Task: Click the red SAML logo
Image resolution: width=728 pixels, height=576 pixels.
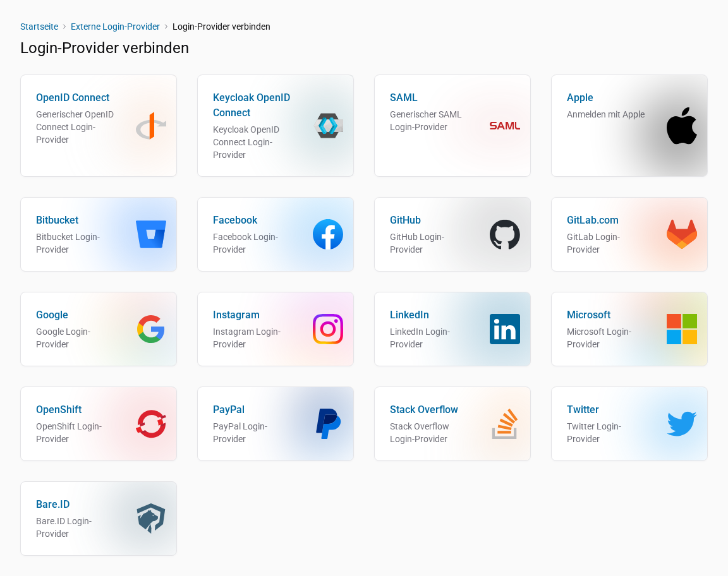Action: pos(505,126)
